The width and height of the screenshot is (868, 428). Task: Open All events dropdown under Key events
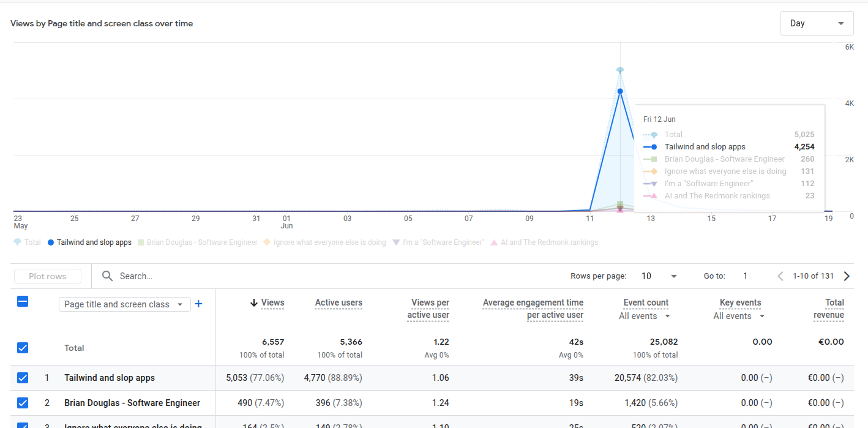coord(739,316)
